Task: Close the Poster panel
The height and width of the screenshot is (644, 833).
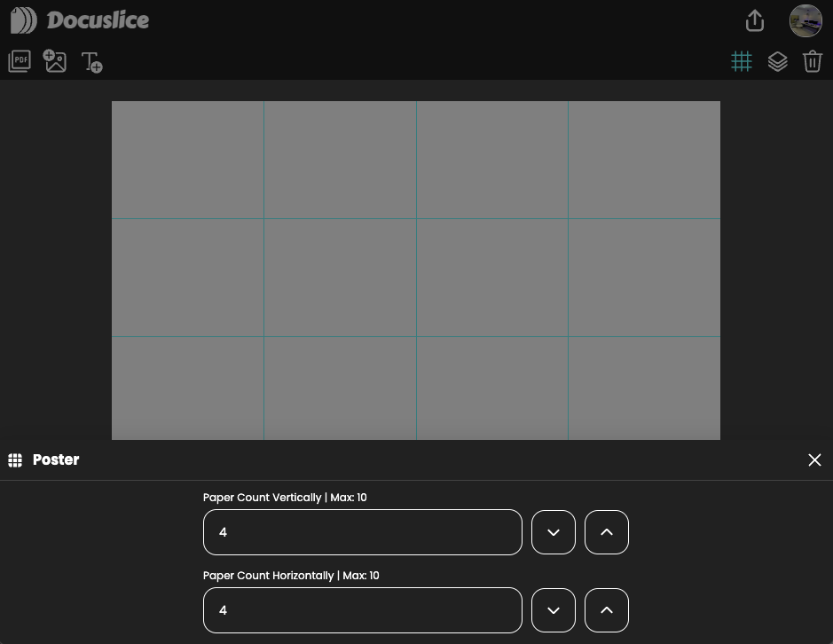Action: [x=814, y=459]
